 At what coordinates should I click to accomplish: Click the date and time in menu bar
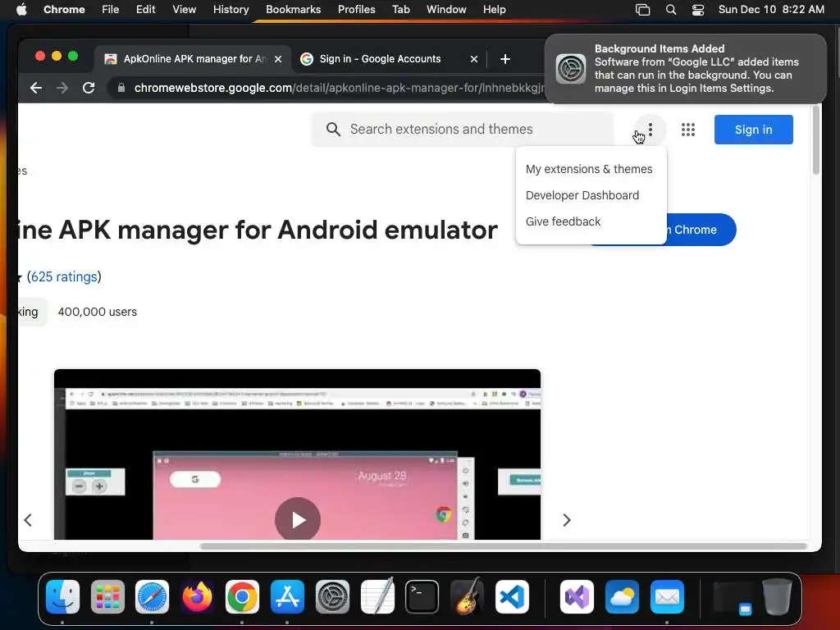[x=771, y=10]
